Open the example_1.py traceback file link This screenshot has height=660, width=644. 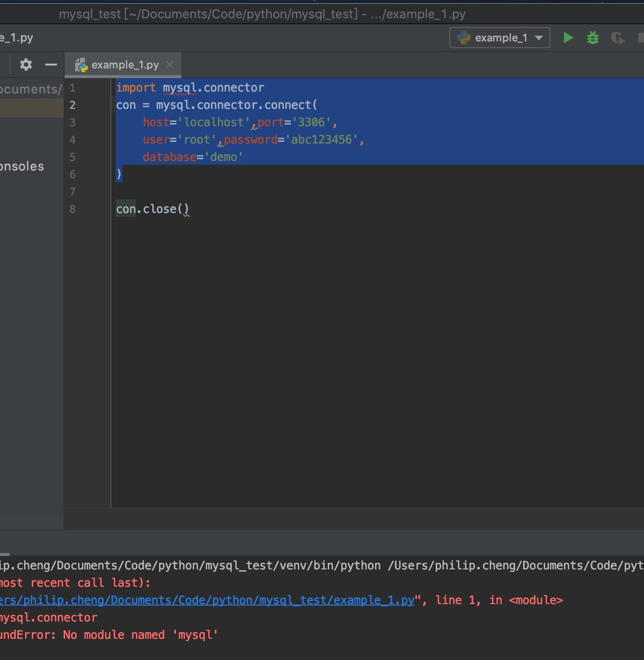click(207, 600)
